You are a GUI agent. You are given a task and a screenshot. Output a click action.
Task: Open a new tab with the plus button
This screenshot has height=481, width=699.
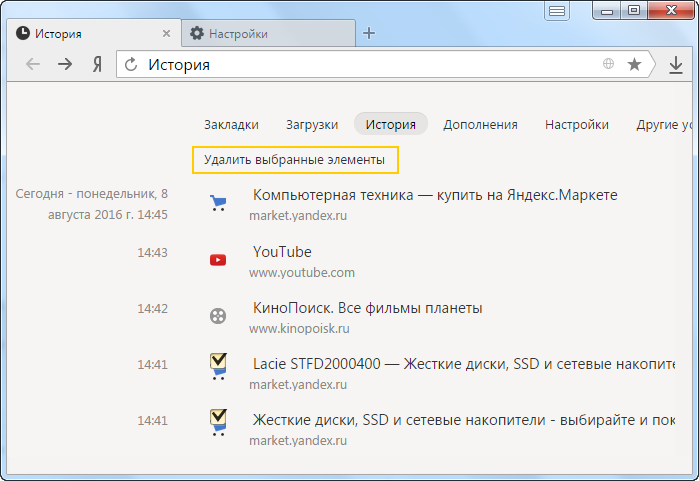[369, 33]
